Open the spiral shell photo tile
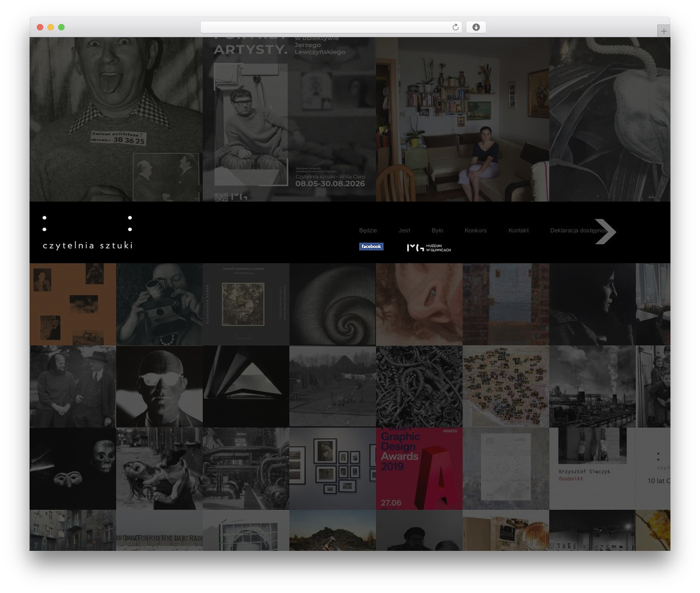 coord(332,304)
